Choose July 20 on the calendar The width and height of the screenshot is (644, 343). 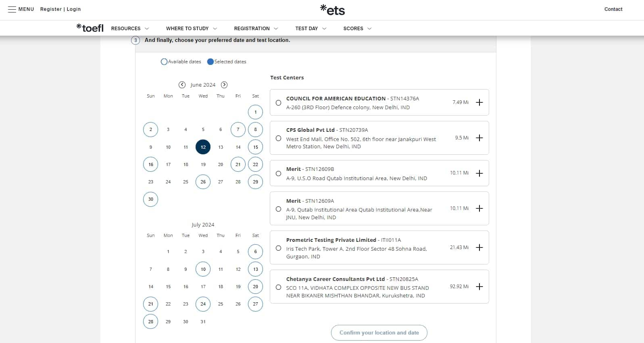pos(255,287)
